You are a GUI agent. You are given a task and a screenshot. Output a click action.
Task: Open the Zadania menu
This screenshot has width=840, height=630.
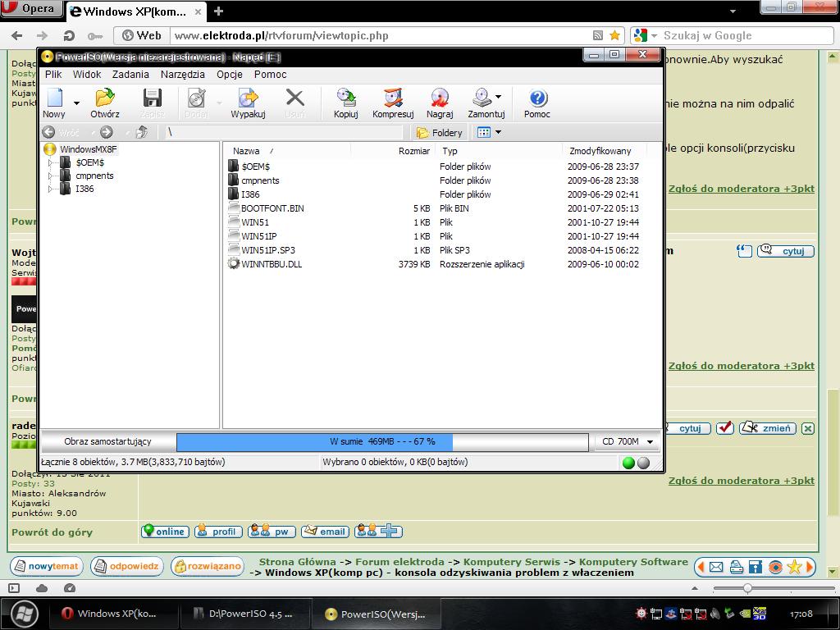pyautogui.click(x=130, y=75)
